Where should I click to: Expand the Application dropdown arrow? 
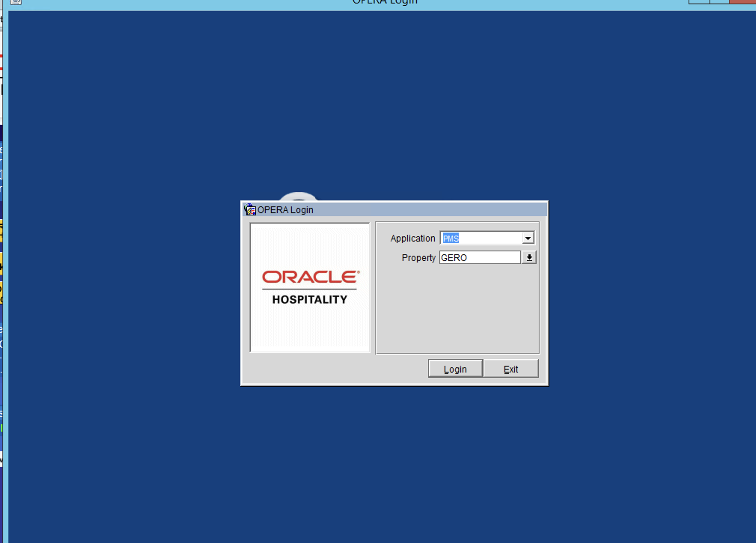coord(528,238)
